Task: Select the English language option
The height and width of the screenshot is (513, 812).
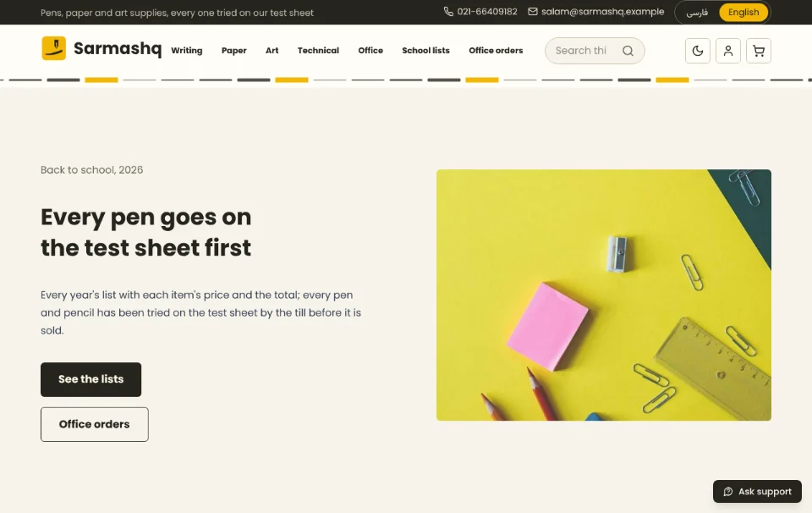Action: coord(743,13)
